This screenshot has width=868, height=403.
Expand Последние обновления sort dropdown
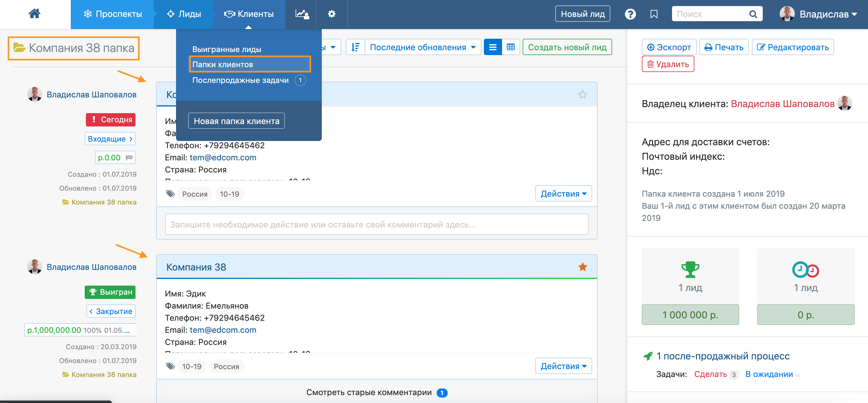[x=423, y=47]
